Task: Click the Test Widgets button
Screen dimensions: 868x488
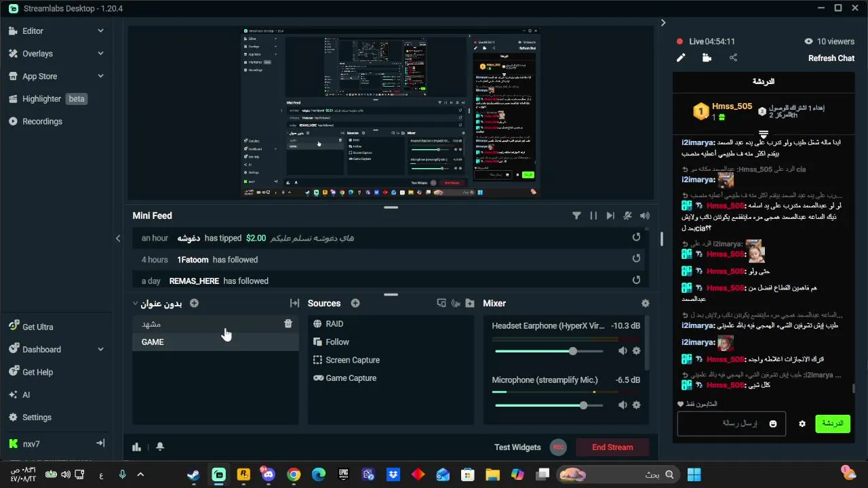Action: click(517, 447)
